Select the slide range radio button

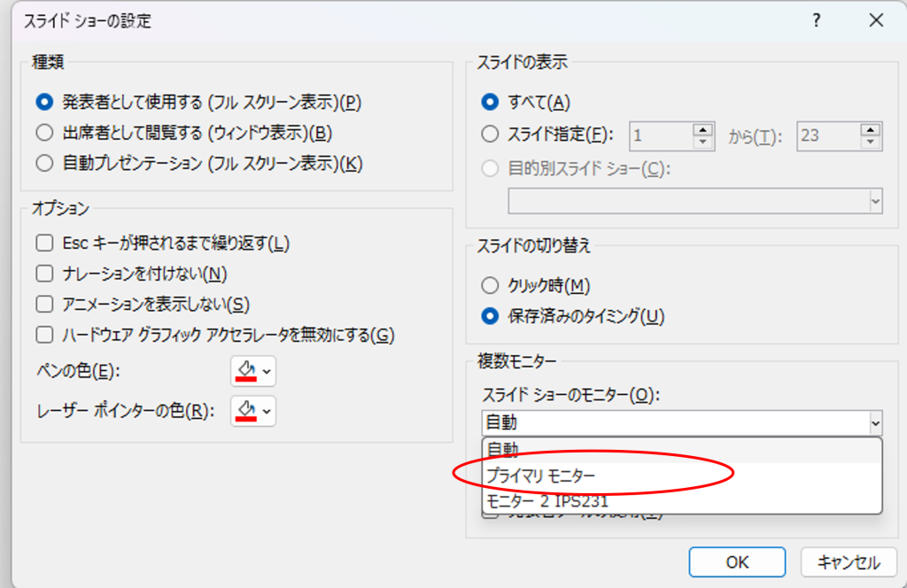tap(490, 135)
